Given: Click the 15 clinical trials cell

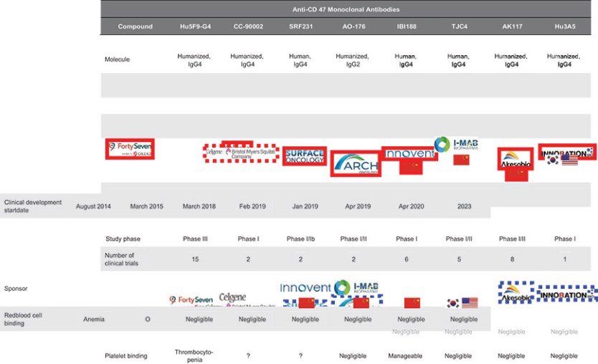Looking at the screenshot, I should coord(196,259).
